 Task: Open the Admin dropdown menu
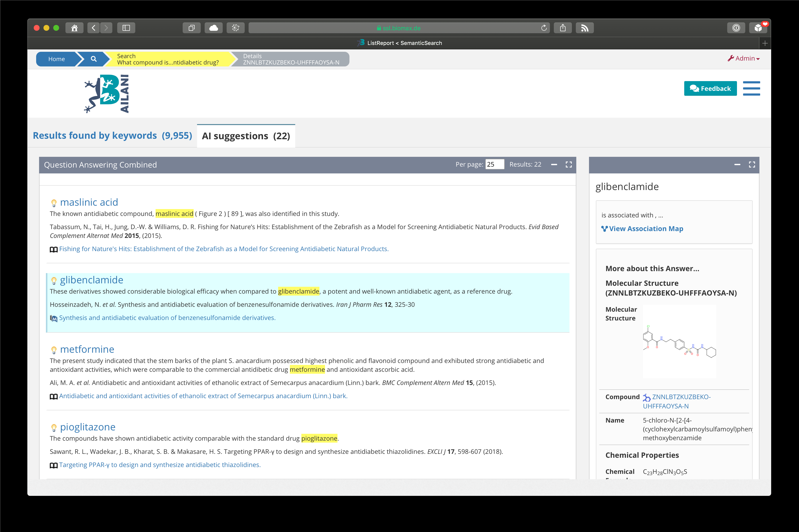click(x=743, y=58)
